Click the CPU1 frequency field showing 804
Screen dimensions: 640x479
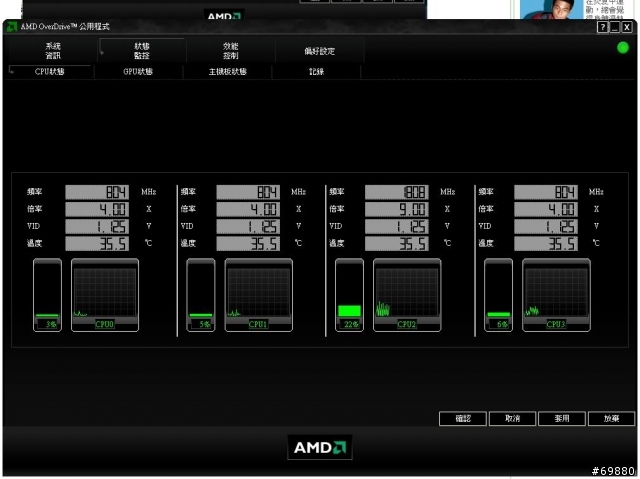pos(248,192)
